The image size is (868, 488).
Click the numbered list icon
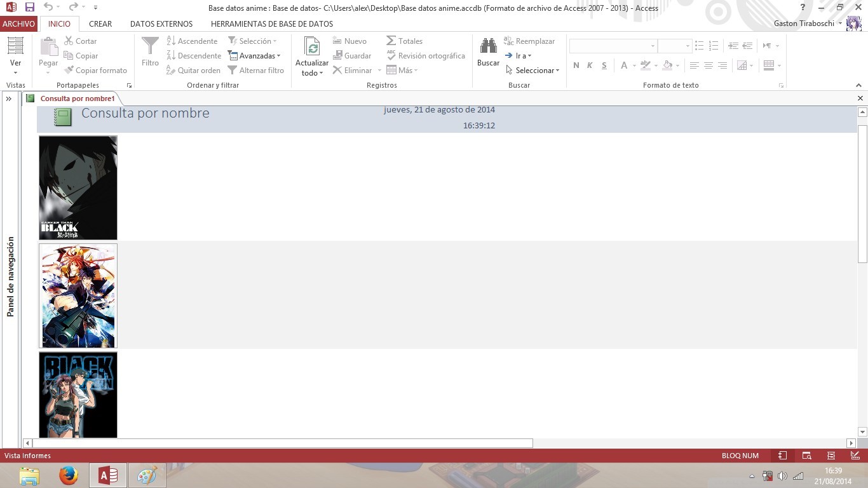[x=713, y=46]
